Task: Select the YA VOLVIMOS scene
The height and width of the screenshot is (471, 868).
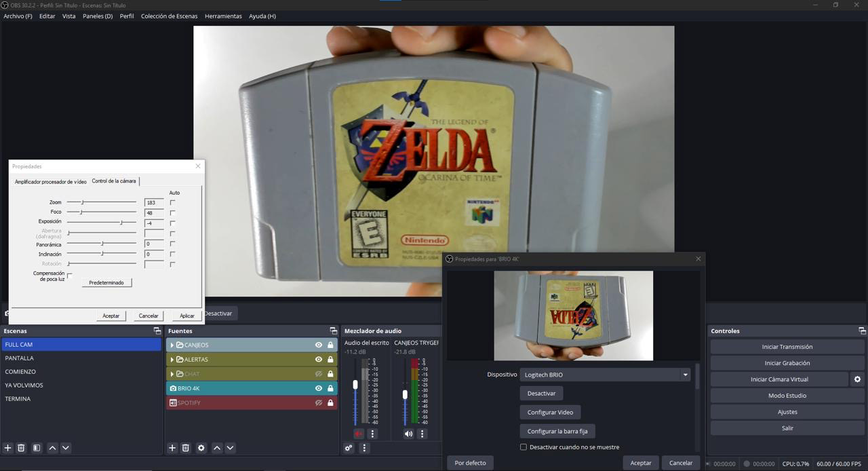Action: coord(81,385)
